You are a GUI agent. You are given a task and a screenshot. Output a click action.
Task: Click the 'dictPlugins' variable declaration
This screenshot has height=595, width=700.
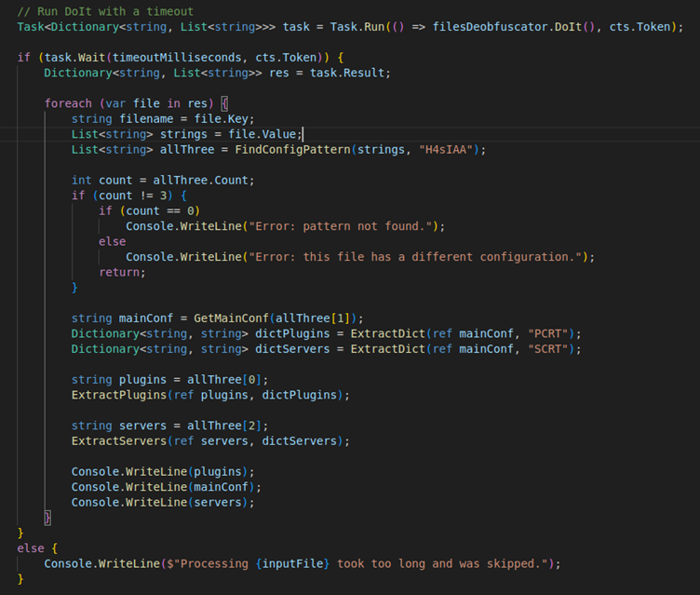[x=292, y=333]
